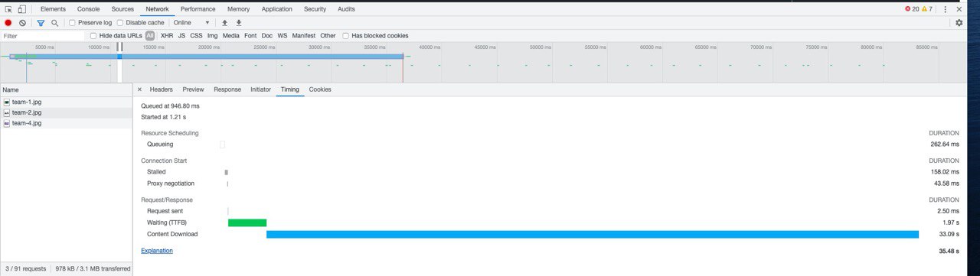The width and height of the screenshot is (980, 276).
Task: Open the Explanation link
Action: [157, 251]
